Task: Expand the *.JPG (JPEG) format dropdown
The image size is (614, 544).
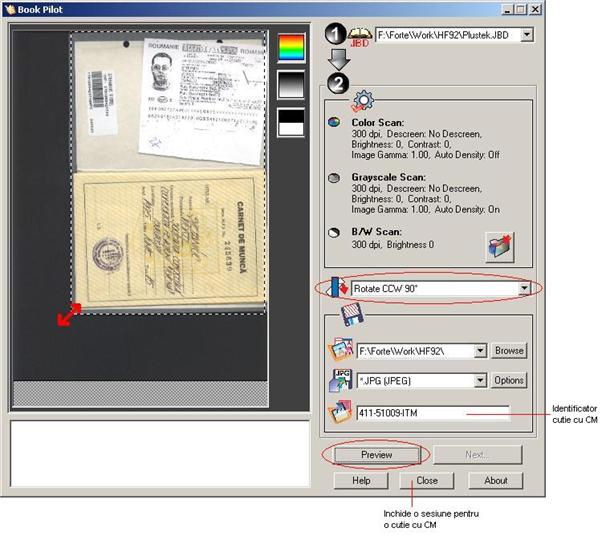Action: 480,381
